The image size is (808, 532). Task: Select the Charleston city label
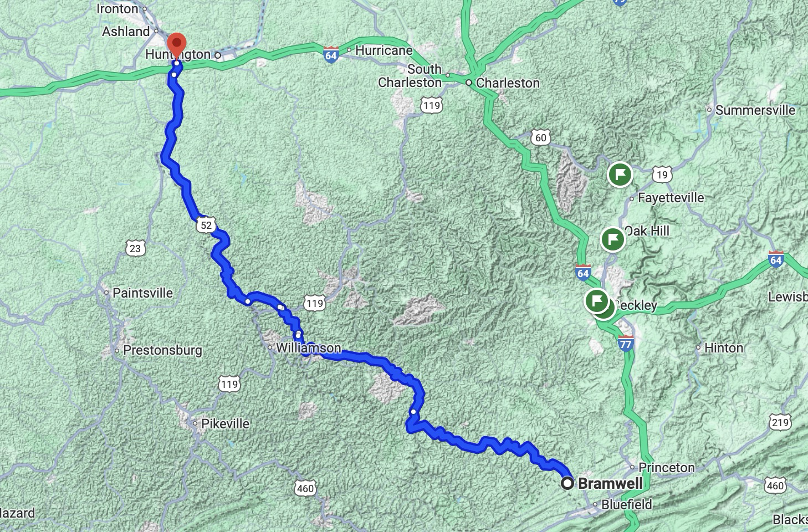point(508,83)
